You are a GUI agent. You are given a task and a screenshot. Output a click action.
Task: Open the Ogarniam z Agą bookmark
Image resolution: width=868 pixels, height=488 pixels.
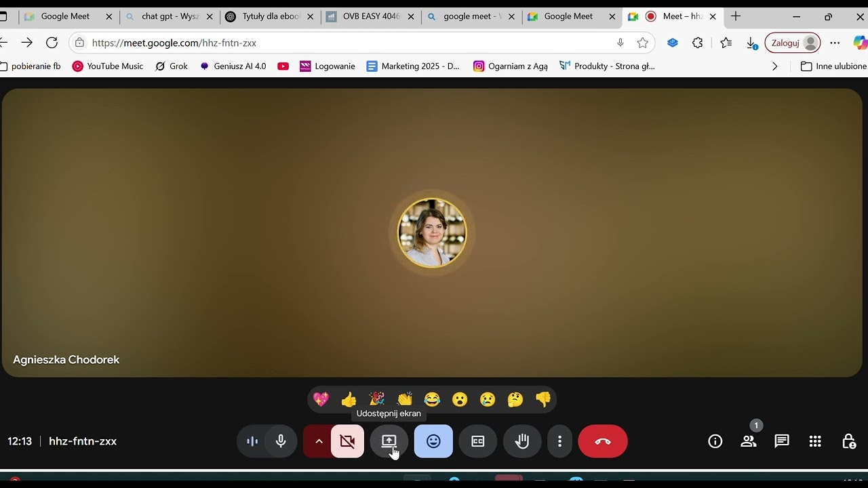pyautogui.click(x=511, y=66)
